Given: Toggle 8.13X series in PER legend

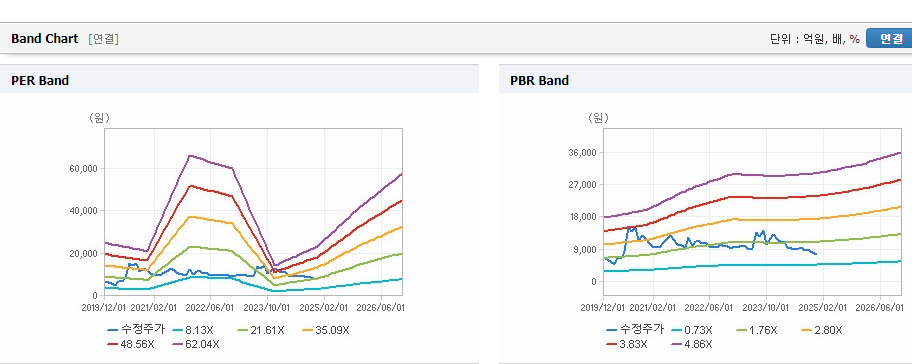Looking at the screenshot, I should (193, 330).
